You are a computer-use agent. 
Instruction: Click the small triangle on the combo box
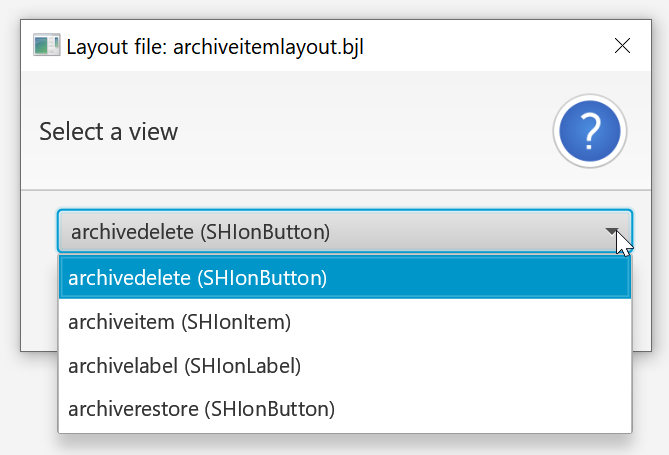612,231
